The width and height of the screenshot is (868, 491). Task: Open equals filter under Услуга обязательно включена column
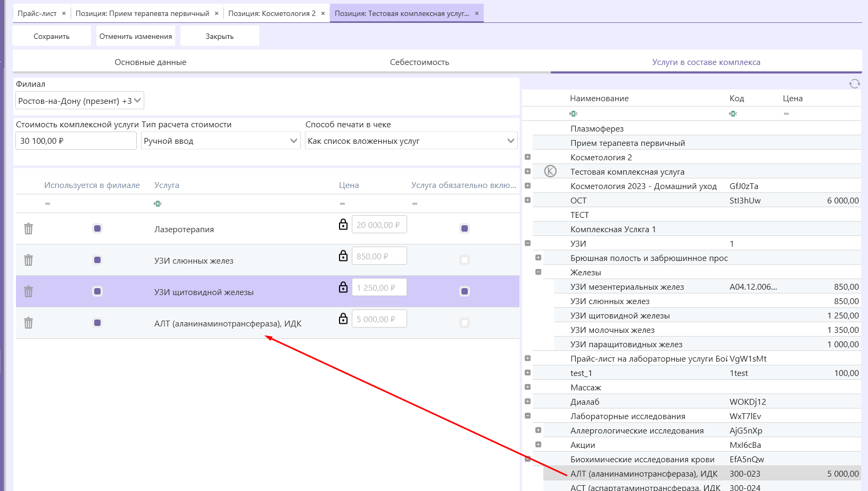tap(415, 203)
